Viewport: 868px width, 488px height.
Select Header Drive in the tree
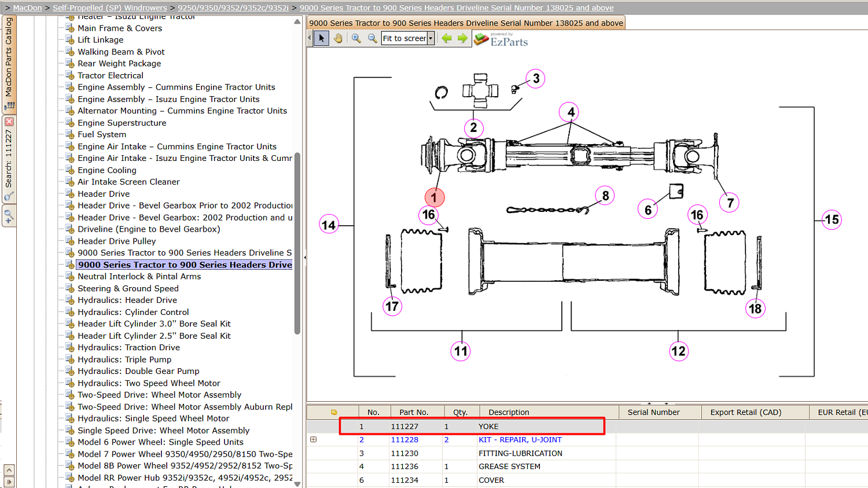pos(104,194)
